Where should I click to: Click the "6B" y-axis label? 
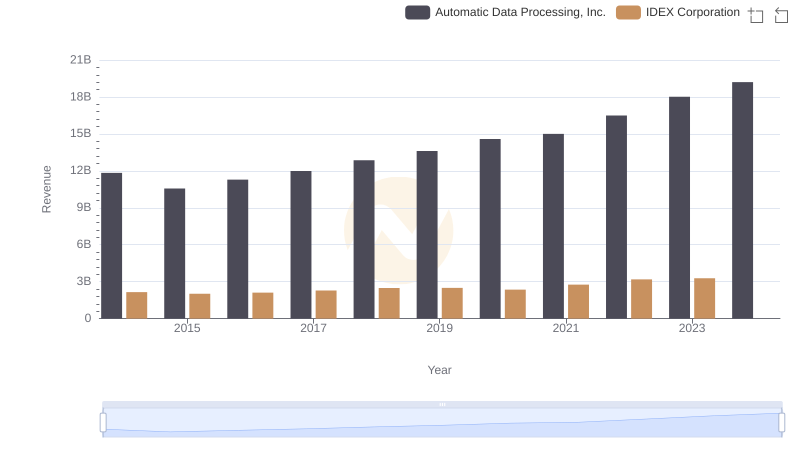(x=84, y=244)
